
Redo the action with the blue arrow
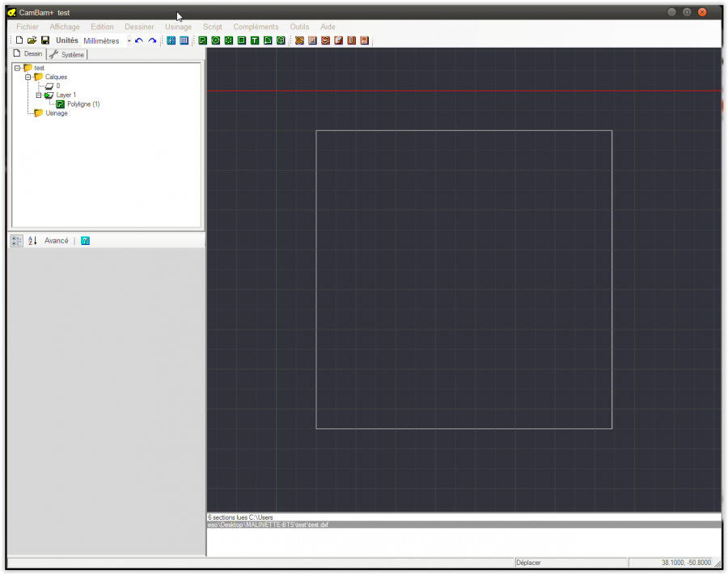(152, 40)
